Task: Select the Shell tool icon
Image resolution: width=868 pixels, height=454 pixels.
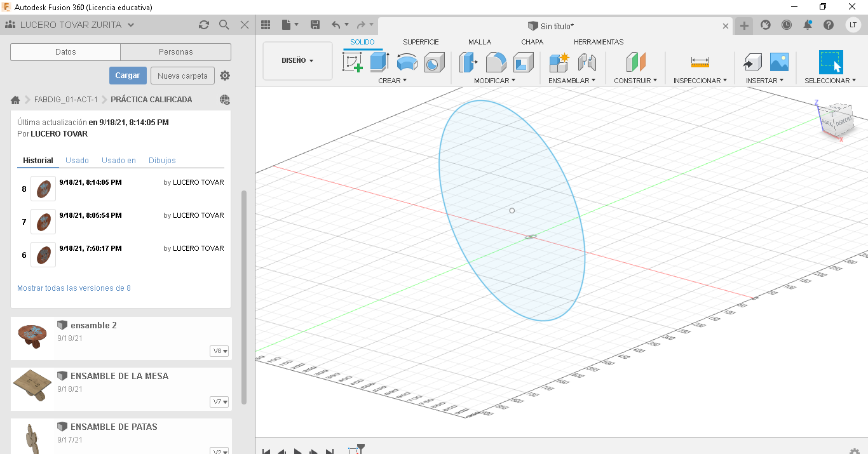Action: point(524,62)
